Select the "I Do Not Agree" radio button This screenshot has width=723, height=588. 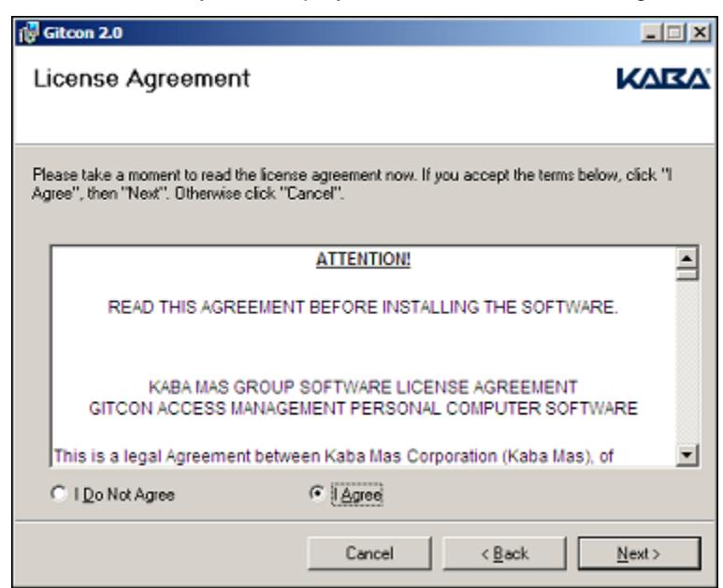(58, 494)
